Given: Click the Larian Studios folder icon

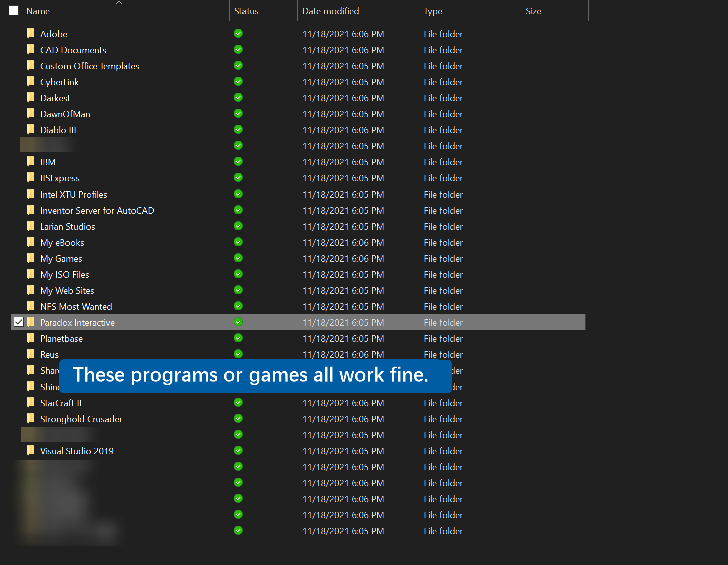Looking at the screenshot, I should click(31, 226).
